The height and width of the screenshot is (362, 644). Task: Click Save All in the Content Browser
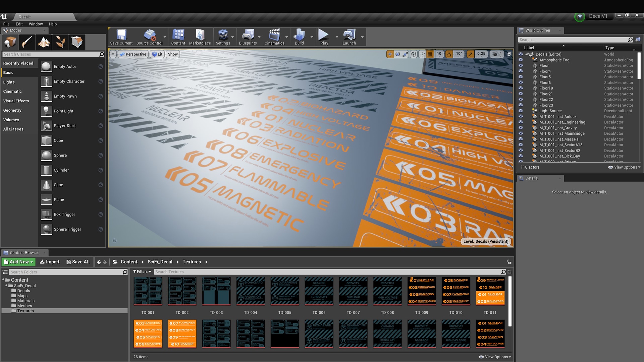point(78,262)
